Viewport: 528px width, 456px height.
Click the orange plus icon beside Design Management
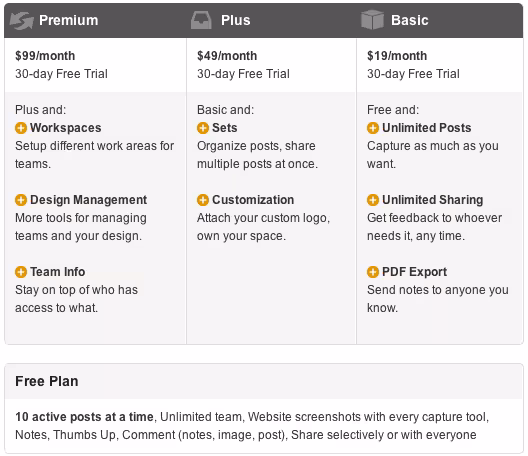(21, 200)
